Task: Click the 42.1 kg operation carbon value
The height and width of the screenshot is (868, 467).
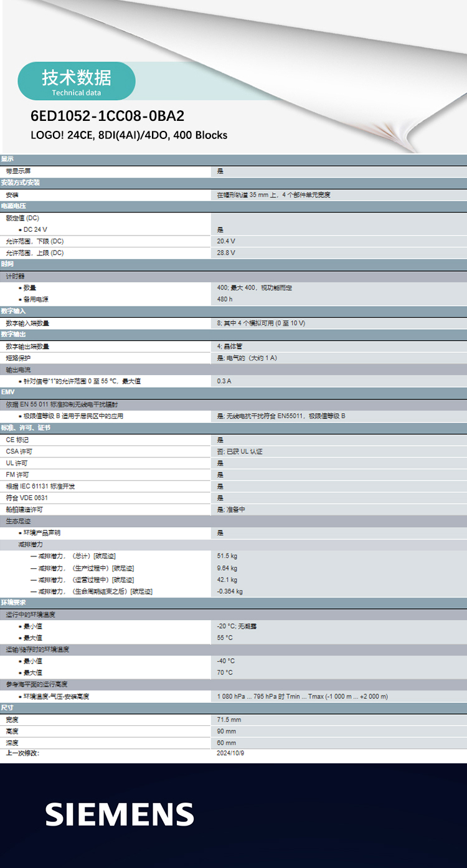Action: tap(227, 579)
